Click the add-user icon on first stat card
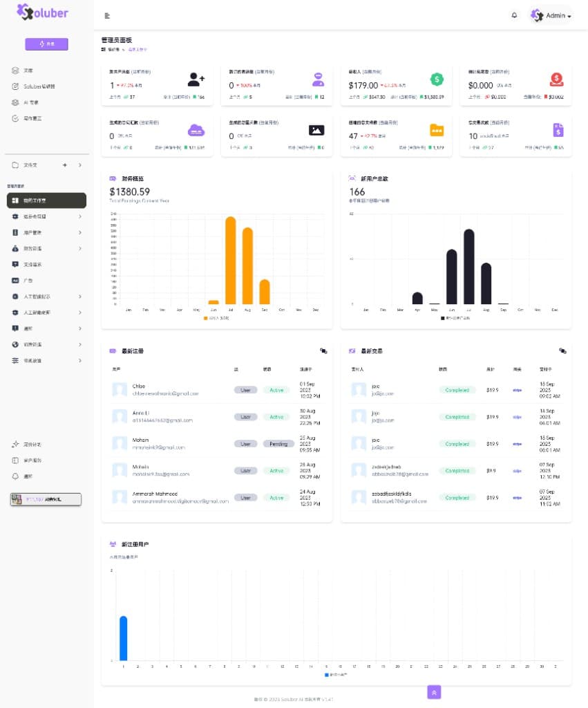 point(196,80)
